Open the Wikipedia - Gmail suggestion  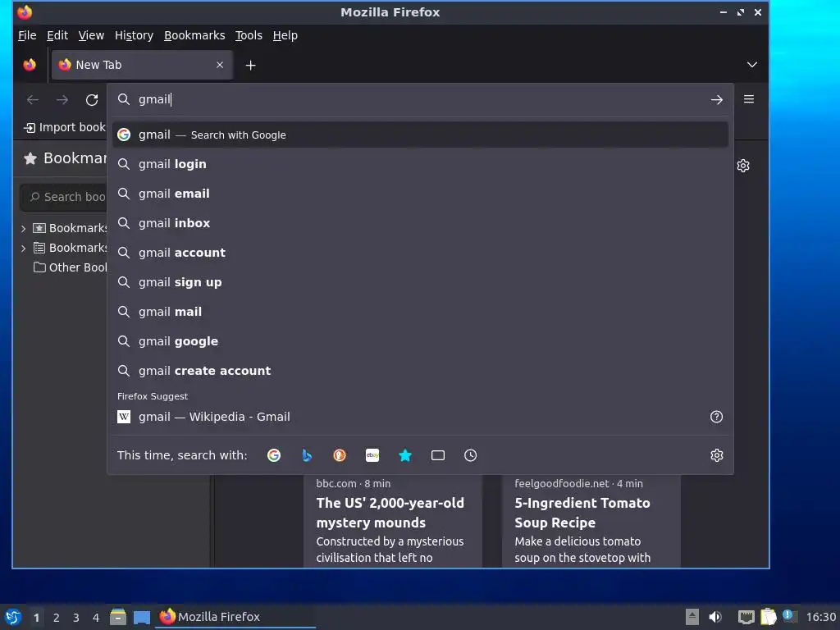407,417
